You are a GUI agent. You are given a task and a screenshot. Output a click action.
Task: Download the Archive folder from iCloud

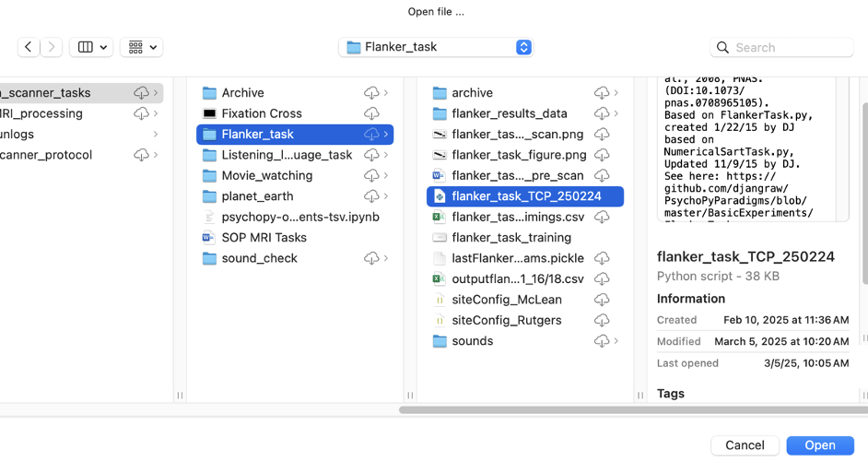[371, 93]
